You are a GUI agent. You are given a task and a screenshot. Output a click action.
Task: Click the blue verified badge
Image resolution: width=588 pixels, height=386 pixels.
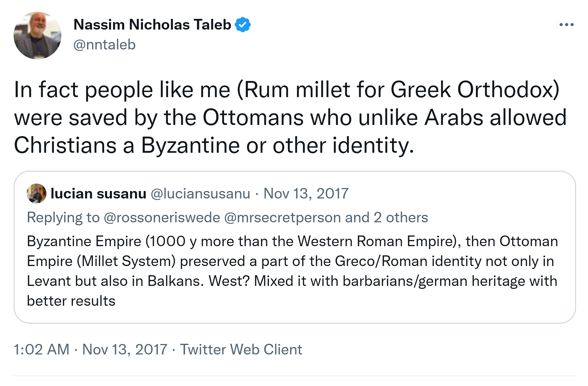(242, 25)
